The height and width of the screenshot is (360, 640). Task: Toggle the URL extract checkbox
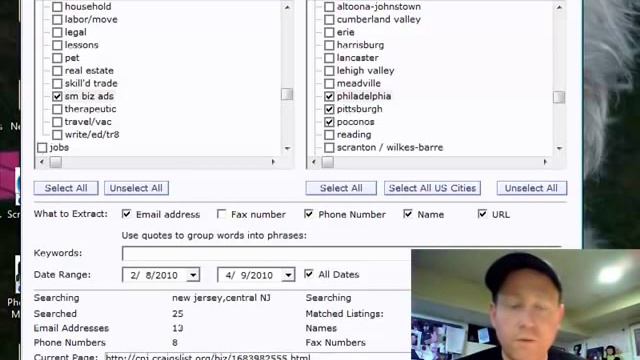point(482,214)
